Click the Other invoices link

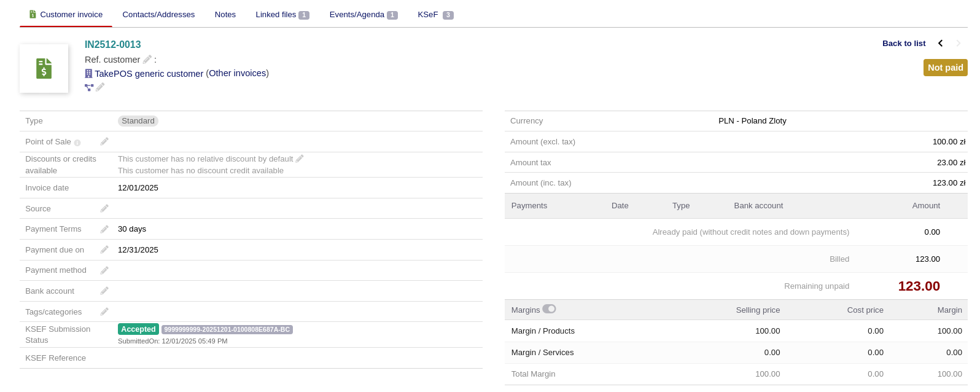pos(238,73)
